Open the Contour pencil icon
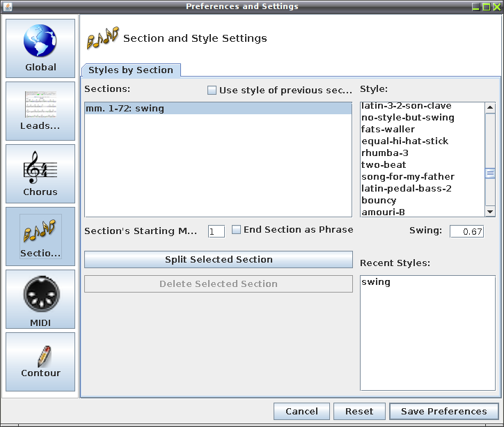 coord(44,357)
